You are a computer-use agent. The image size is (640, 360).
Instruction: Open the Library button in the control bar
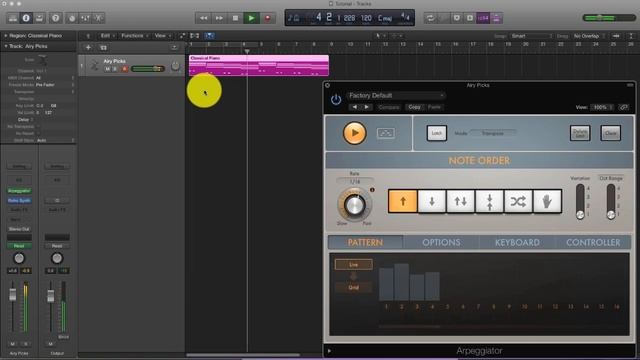[x=13, y=18]
